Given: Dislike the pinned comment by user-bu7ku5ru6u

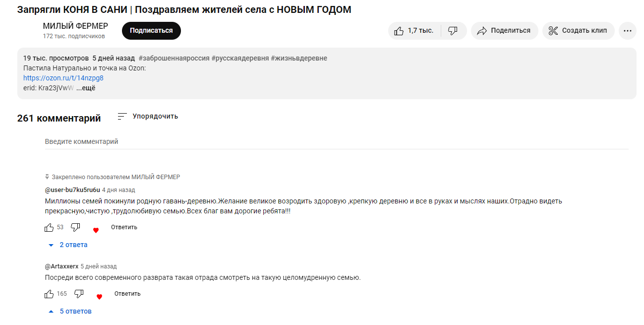Looking at the screenshot, I should coord(75,227).
